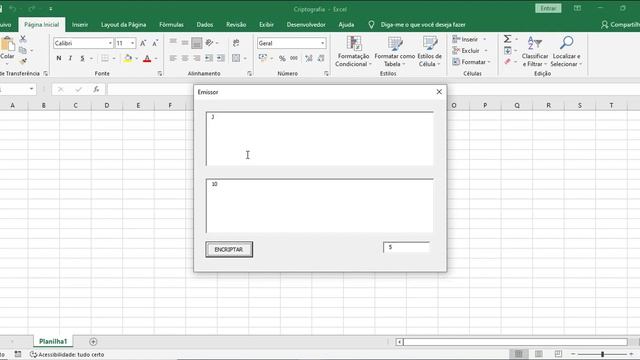Open Formatar como Tabela
The height and width of the screenshot is (360, 640).
coord(394,52)
